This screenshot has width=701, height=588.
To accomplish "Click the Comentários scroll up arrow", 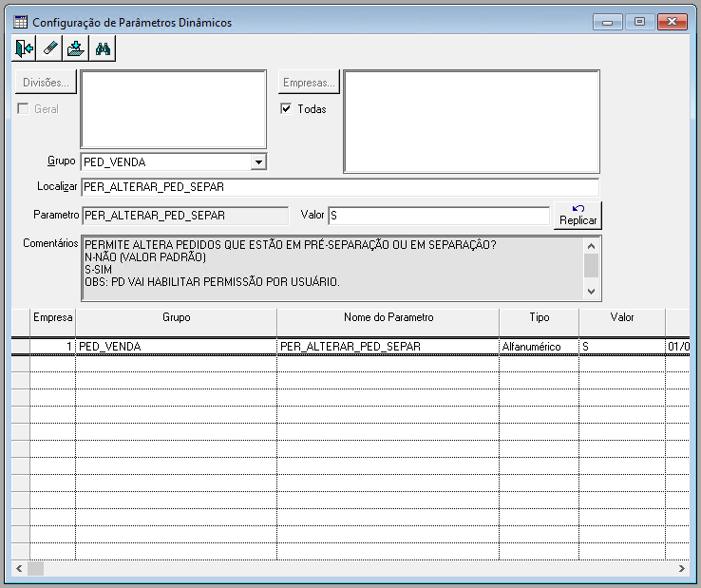I will point(591,246).
